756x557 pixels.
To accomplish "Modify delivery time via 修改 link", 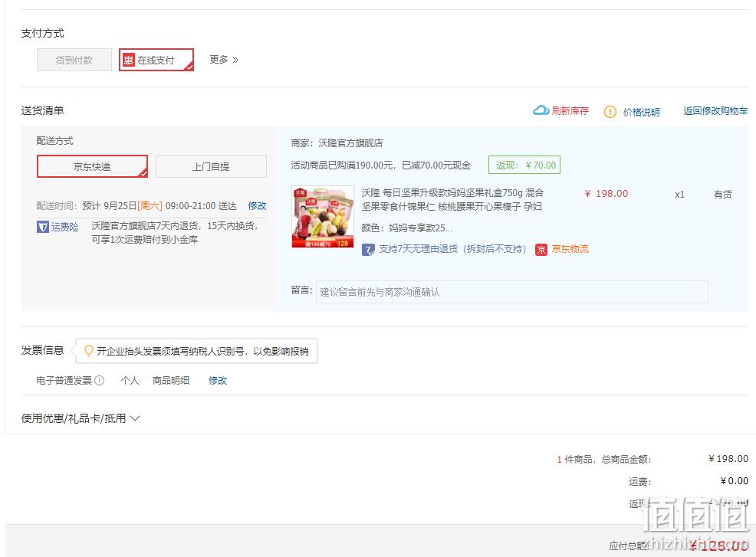I will (257, 206).
